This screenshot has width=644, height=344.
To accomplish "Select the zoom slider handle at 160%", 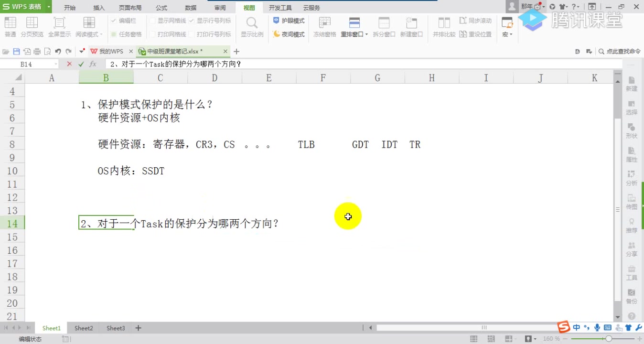I will [x=609, y=339].
